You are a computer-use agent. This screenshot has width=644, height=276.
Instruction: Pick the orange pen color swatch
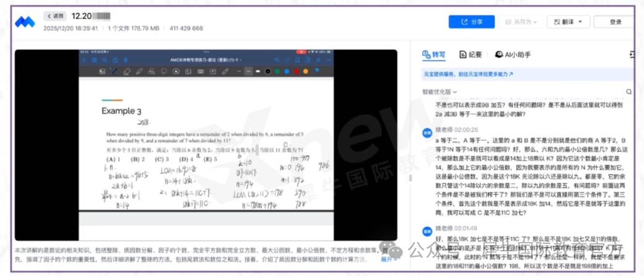pos(305,71)
